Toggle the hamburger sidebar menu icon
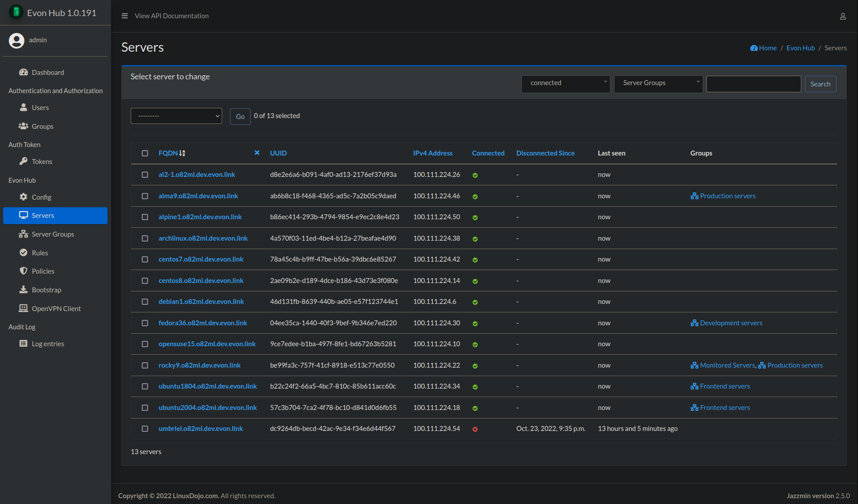Screen dimensions: 858x504 [x=124, y=16]
